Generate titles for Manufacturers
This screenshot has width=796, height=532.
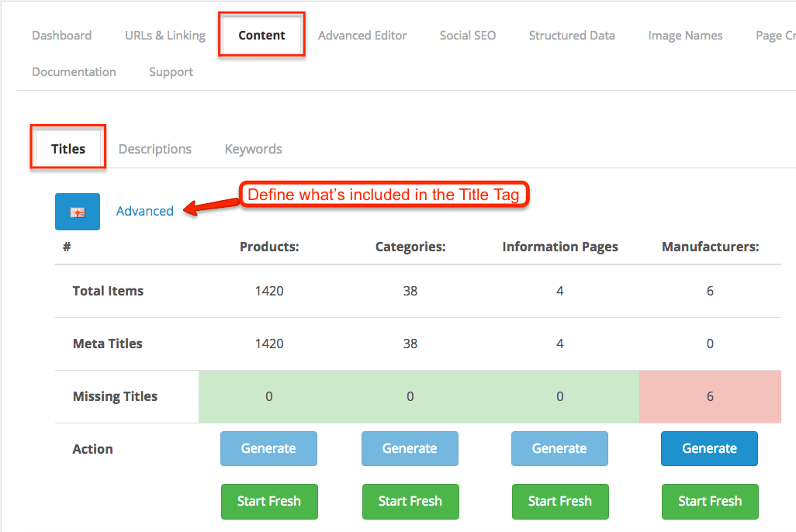(x=709, y=449)
